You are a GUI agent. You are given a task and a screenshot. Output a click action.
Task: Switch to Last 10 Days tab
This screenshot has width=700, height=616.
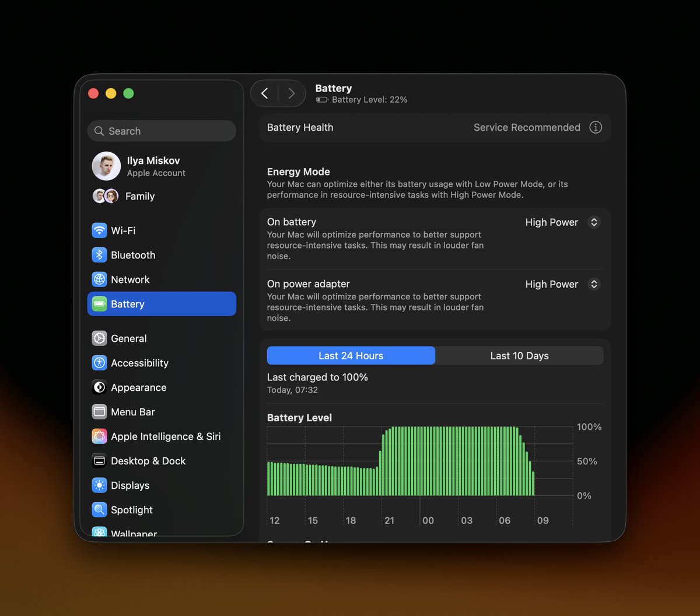[519, 356]
